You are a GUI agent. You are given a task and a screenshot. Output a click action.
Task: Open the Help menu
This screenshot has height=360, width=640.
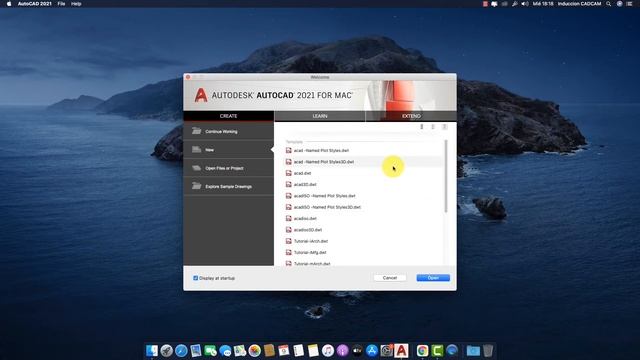[x=76, y=4]
